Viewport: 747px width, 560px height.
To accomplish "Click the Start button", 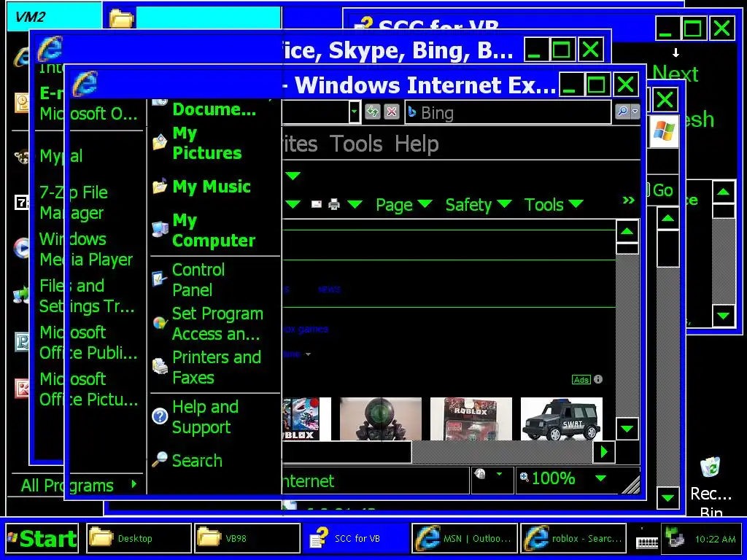I will click(x=42, y=539).
